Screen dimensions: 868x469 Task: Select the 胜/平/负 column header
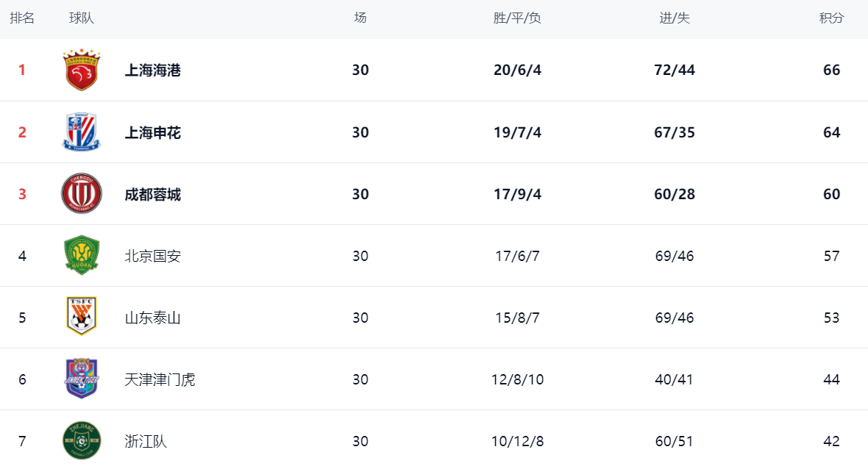[517, 18]
